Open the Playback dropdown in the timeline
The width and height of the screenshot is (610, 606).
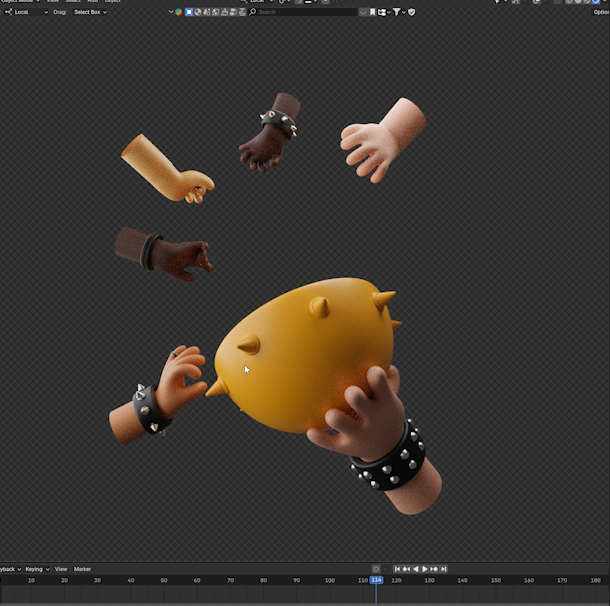coord(10,569)
